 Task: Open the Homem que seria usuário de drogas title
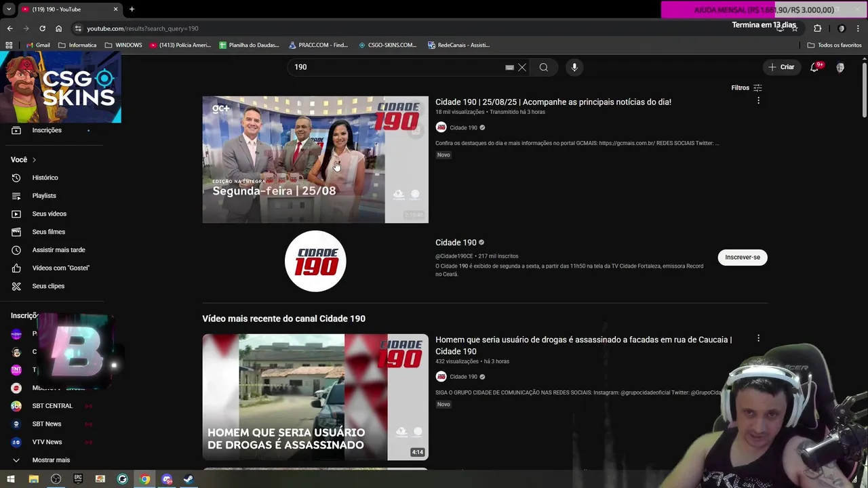tap(583, 345)
